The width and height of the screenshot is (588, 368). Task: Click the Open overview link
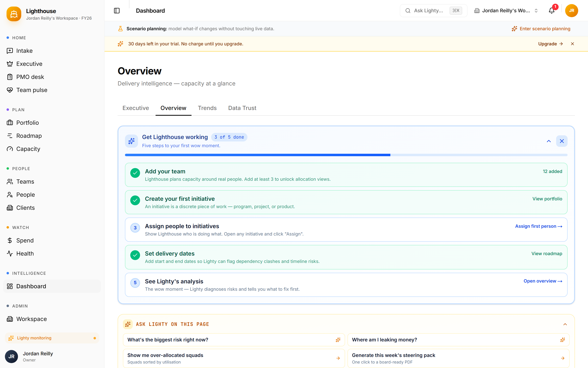click(543, 281)
